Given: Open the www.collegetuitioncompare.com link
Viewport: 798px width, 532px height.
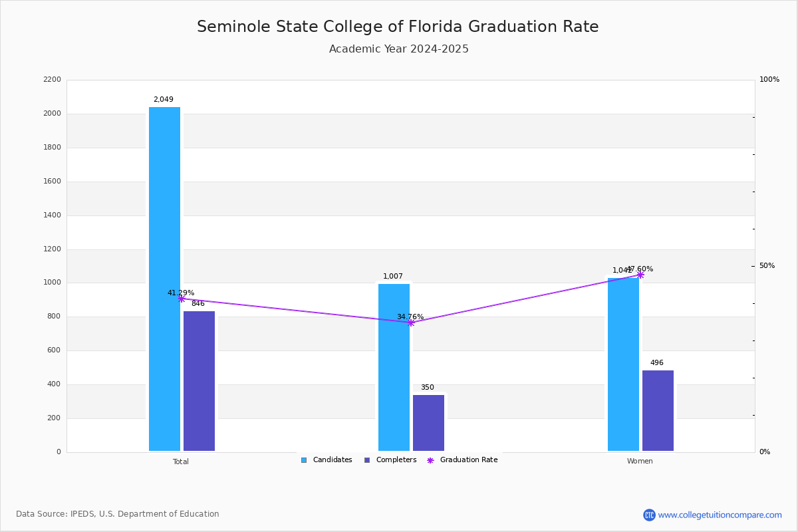Looking at the screenshot, I should coord(720,515).
